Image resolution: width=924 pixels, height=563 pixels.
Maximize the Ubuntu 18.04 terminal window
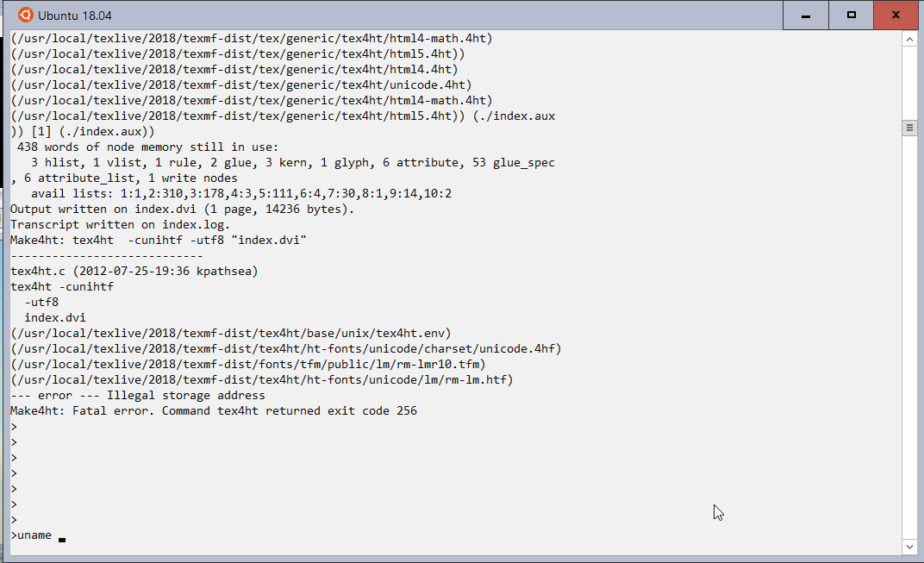pyautogui.click(x=852, y=16)
